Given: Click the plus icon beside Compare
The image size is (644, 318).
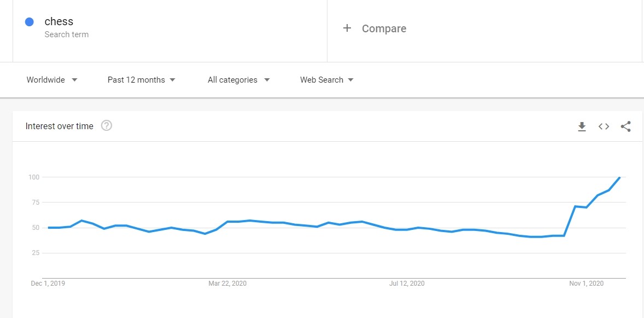Looking at the screenshot, I should coord(347,28).
